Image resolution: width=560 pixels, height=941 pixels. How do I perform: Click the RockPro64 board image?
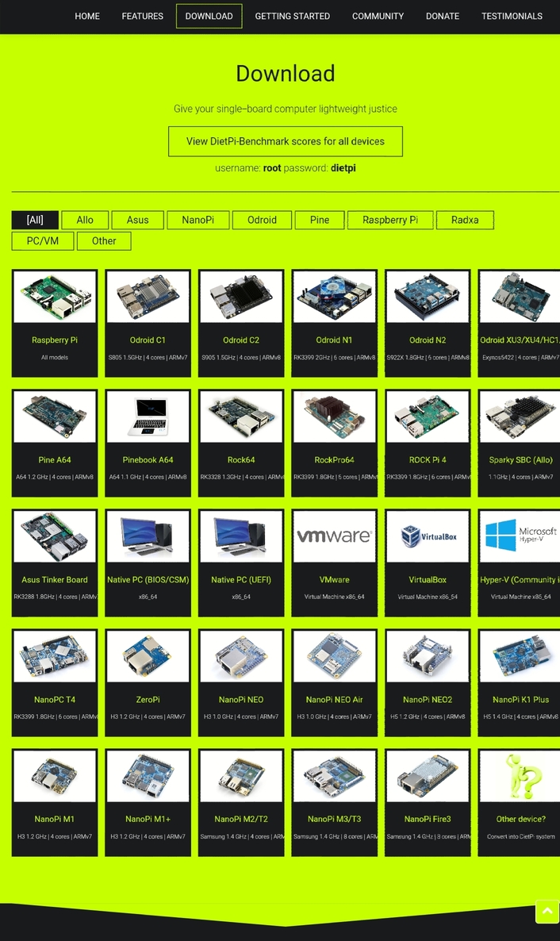click(334, 417)
